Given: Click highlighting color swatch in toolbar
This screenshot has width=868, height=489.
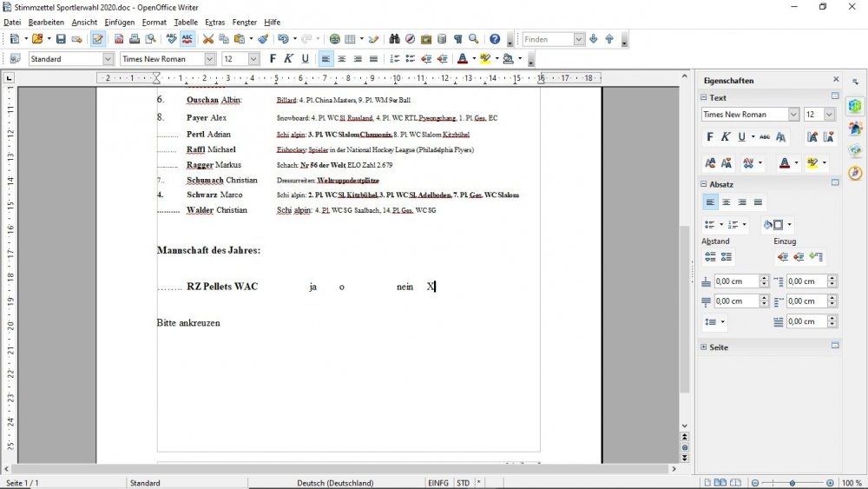Looking at the screenshot, I should 485,59.
